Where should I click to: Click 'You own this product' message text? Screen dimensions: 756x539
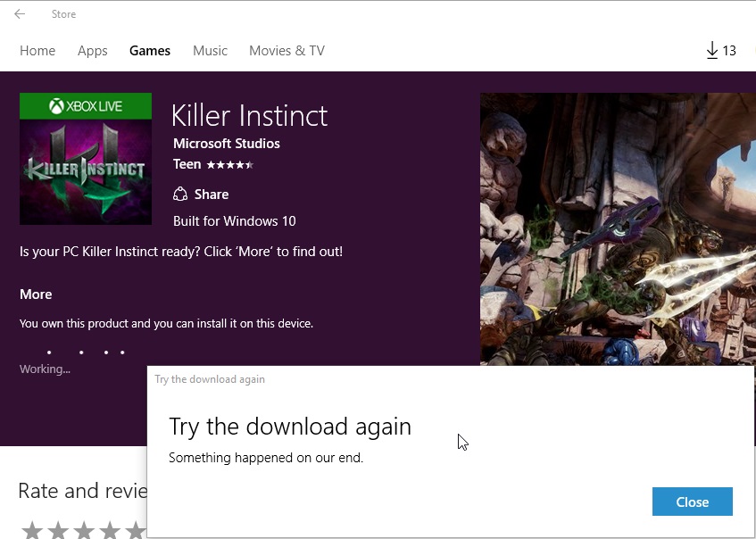pos(166,324)
